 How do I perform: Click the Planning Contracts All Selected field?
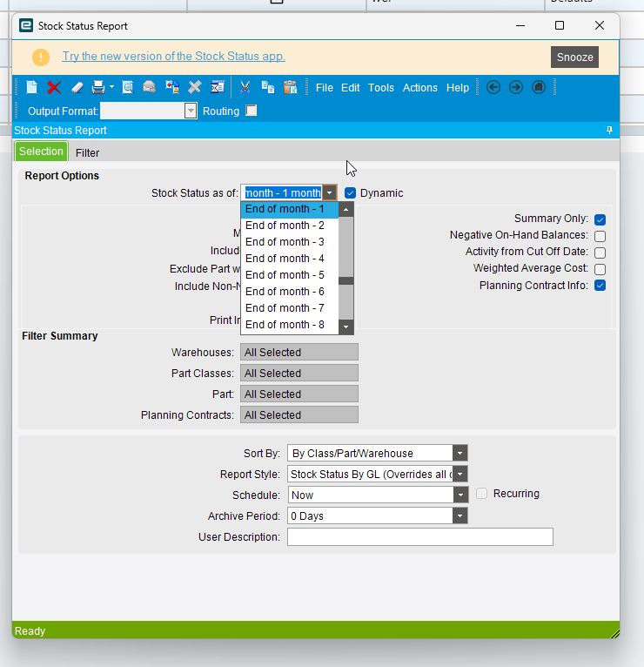coord(299,414)
